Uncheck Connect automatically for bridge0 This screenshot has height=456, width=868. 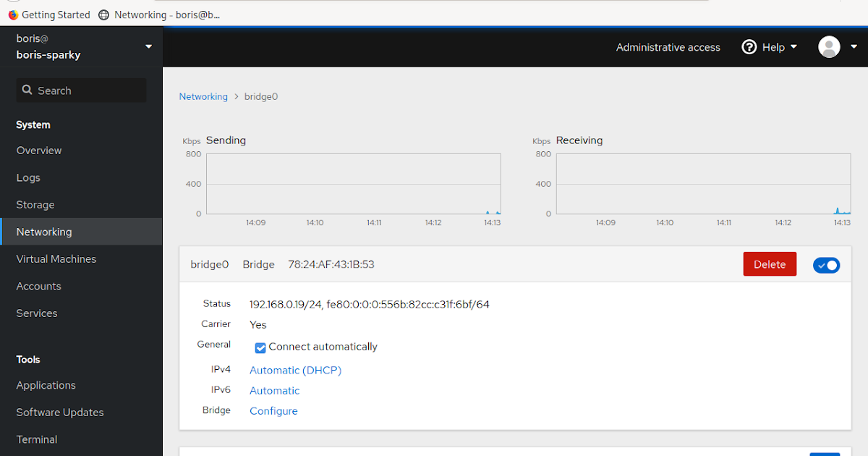click(x=260, y=347)
